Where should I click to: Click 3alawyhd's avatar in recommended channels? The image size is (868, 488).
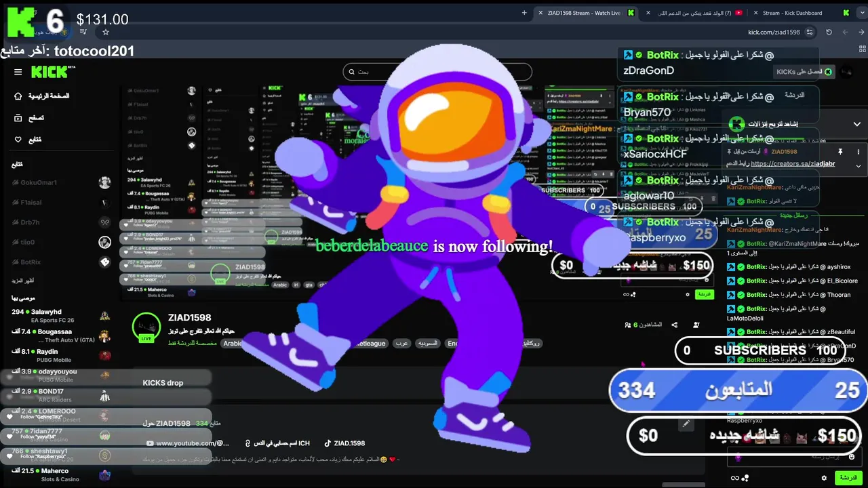[104, 316]
